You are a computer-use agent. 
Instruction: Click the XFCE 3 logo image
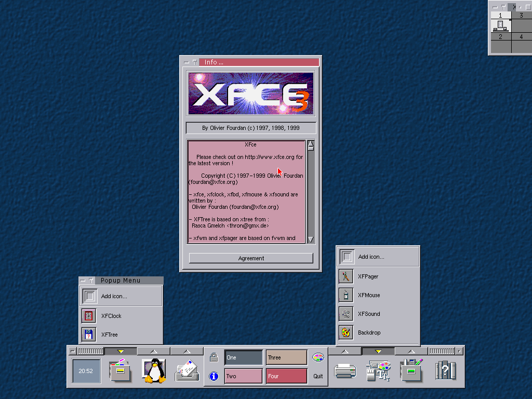pyautogui.click(x=251, y=94)
